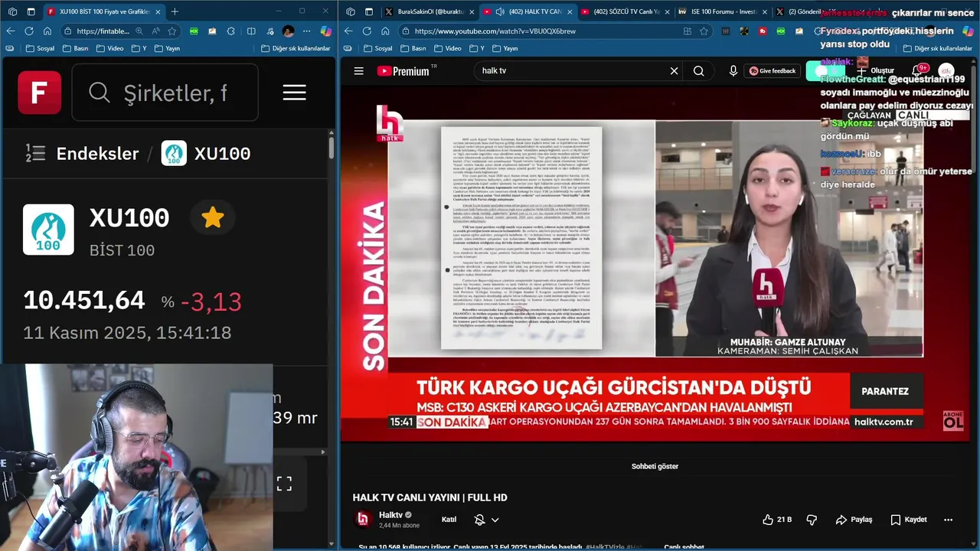
Task: Click the Give feedback button
Action: point(773,70)
